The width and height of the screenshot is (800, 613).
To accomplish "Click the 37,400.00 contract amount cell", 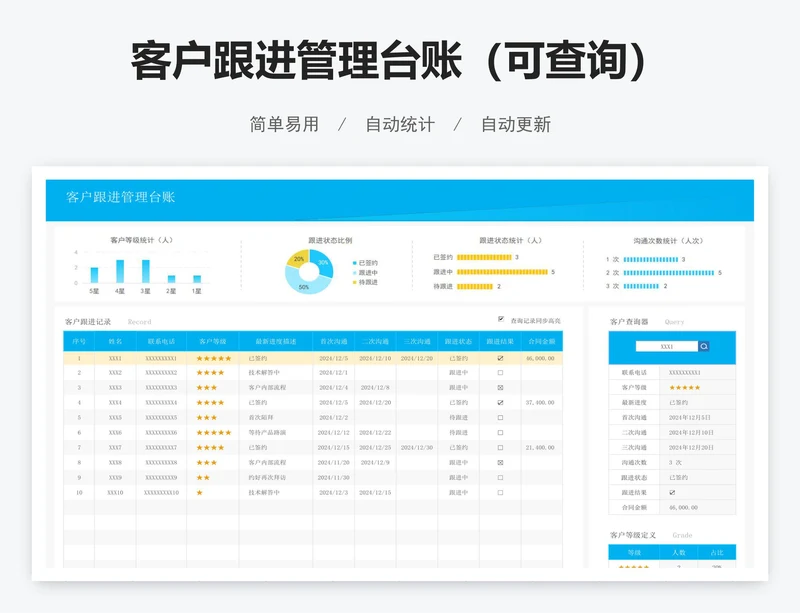I will (x=540, y=403).
